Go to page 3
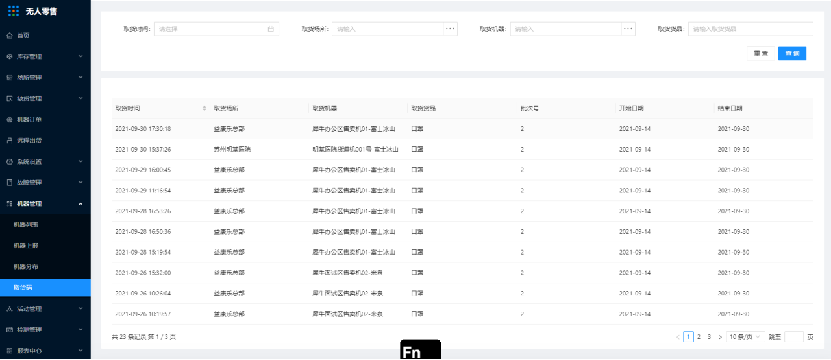This screenshot has width=831, height=360. click(709, 337)
